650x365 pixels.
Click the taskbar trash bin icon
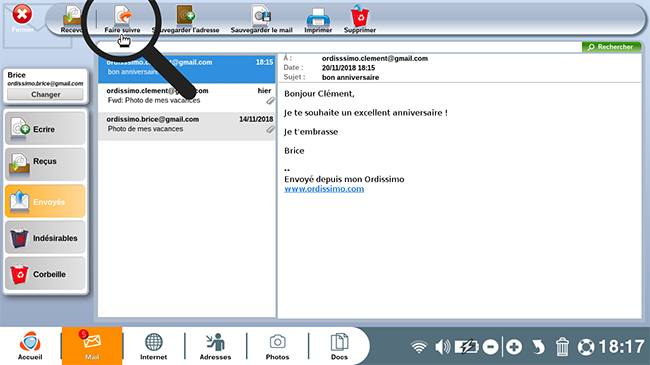(x=562, y=347)
